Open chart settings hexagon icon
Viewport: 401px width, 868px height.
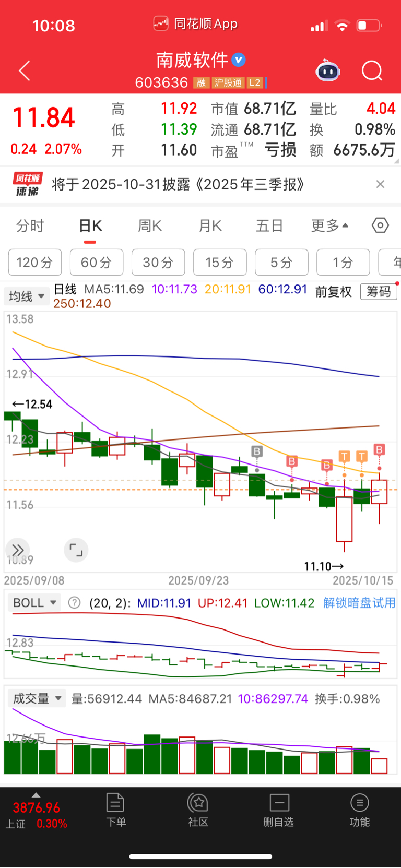point(380,225)
